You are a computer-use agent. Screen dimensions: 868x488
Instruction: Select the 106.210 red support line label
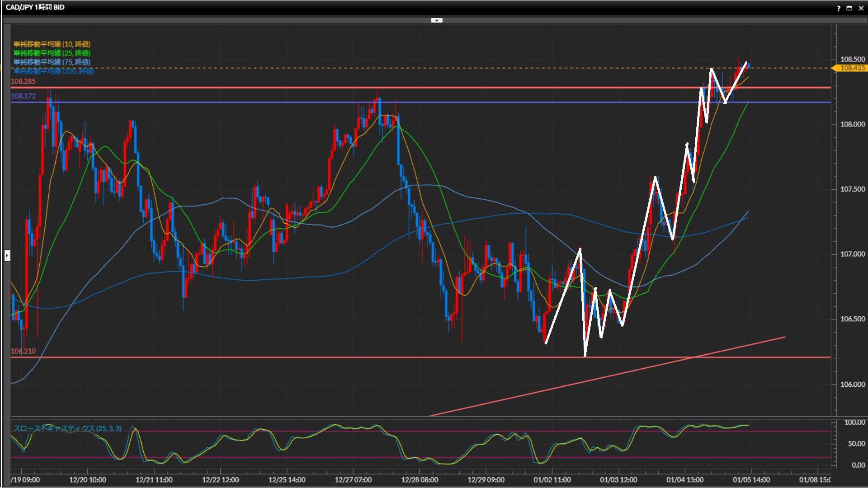(x=23, y=351)
